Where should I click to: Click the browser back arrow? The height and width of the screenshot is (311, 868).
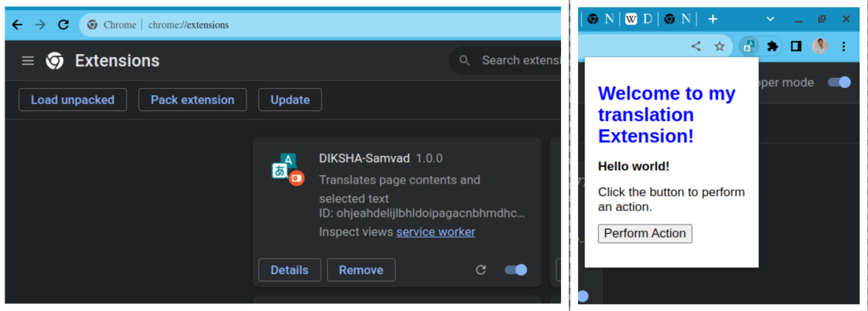(17, 25)
